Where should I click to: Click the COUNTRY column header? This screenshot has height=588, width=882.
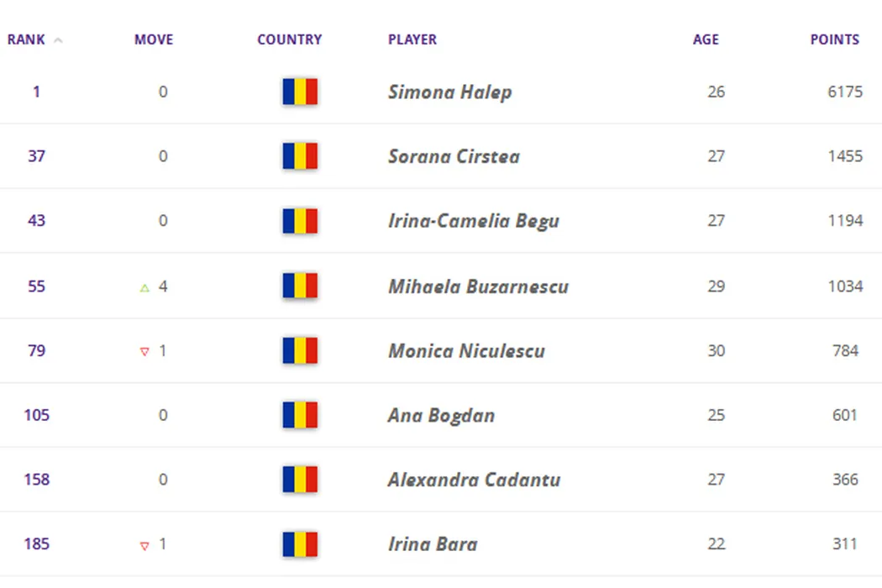290,39
